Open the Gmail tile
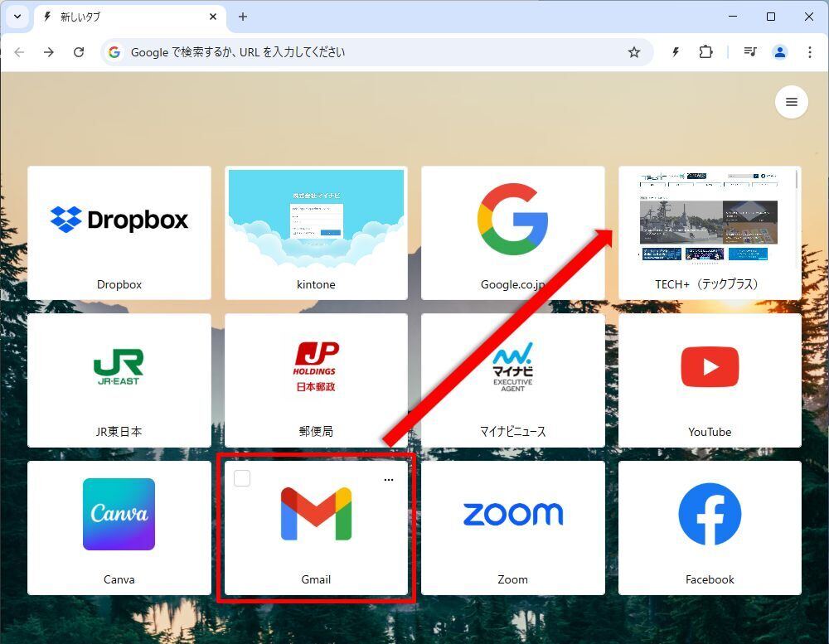 (x=316, y=528)
